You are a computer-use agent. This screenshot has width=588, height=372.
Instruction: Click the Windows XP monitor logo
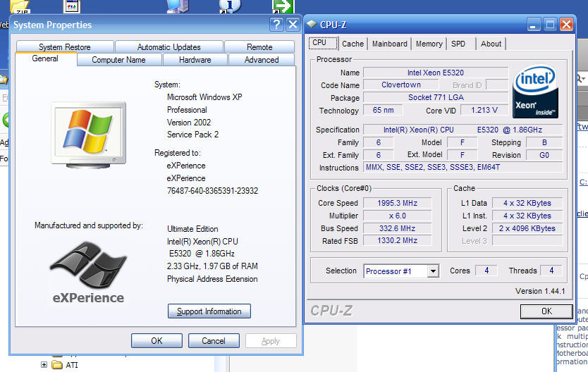tap(89, 135)
